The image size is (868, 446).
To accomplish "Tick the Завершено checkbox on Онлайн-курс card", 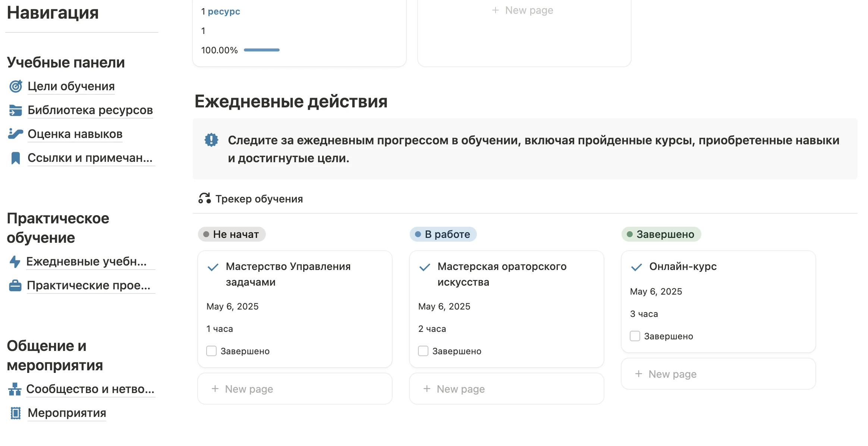I will pyautogui.click(x=635, y=336).
